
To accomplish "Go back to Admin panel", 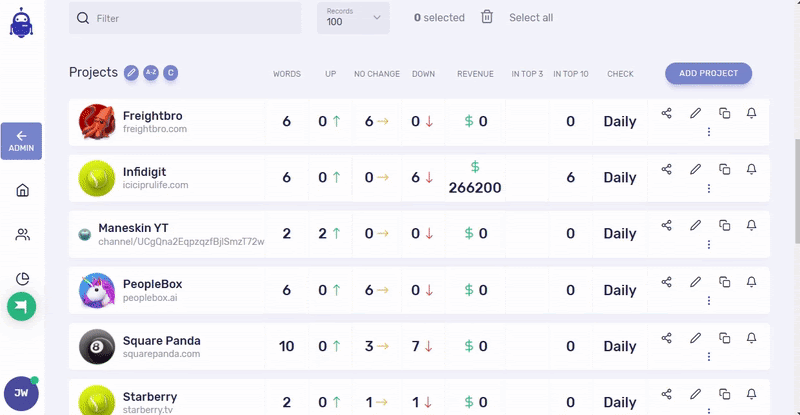I will [21, 141].
